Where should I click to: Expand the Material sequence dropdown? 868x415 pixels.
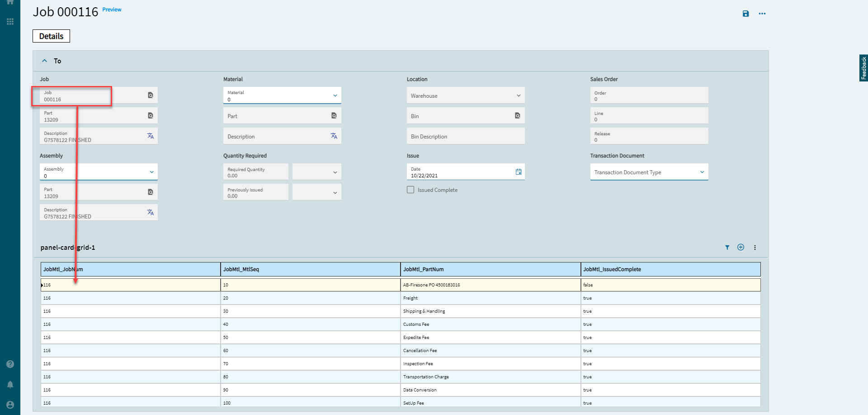pyautogui.click(x=335, y=95)
